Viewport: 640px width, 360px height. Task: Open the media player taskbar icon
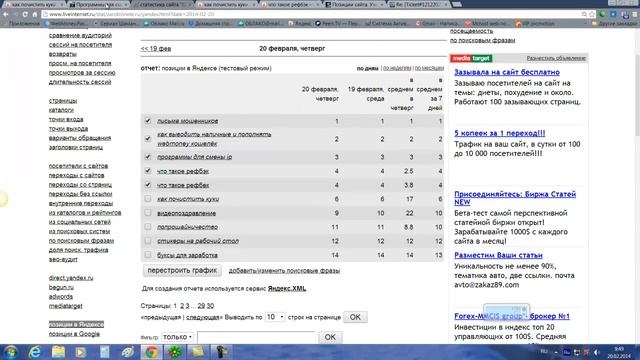[x=81, y=352]
